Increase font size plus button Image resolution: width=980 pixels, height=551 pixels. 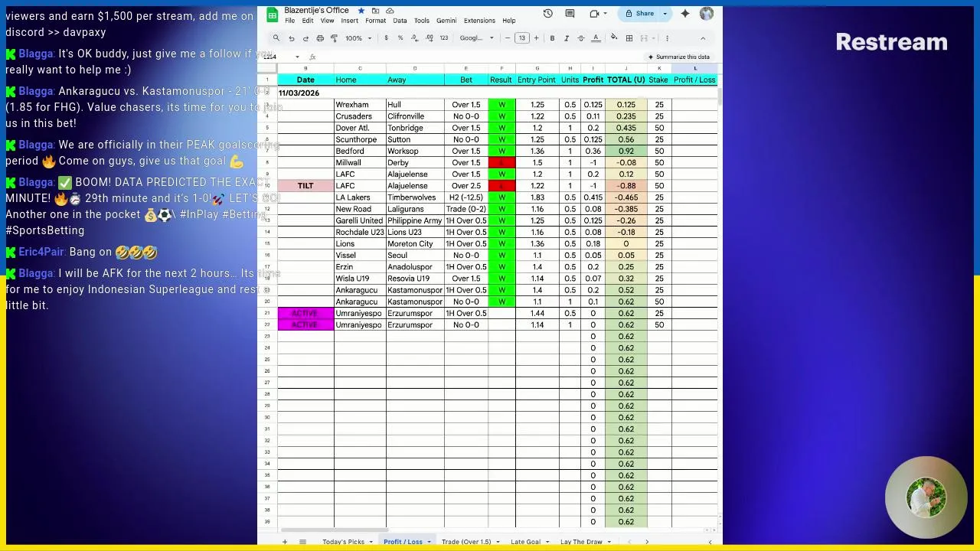[536, 38]
